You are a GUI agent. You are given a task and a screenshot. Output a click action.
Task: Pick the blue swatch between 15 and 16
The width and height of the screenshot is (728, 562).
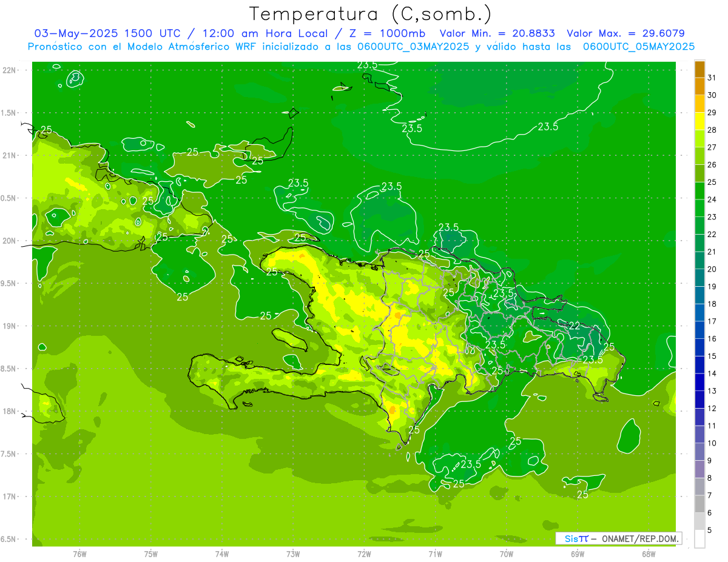[x=699, y=348]
